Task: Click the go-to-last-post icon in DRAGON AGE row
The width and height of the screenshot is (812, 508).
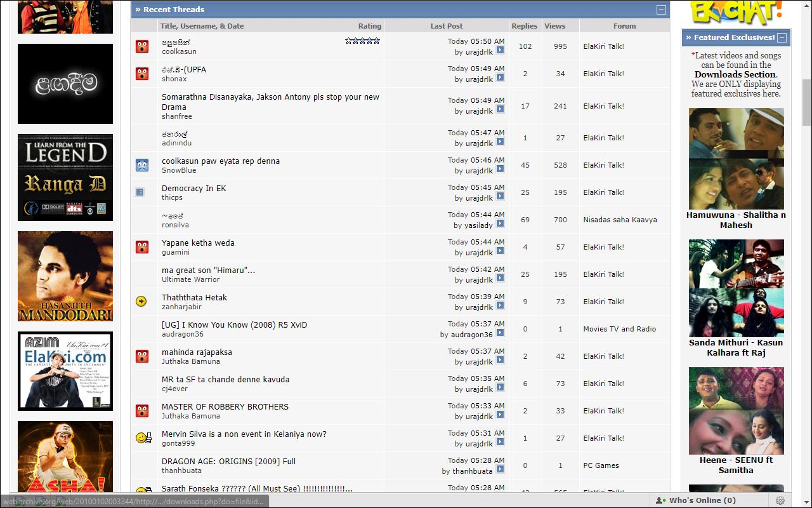Action: click(500, 470)
